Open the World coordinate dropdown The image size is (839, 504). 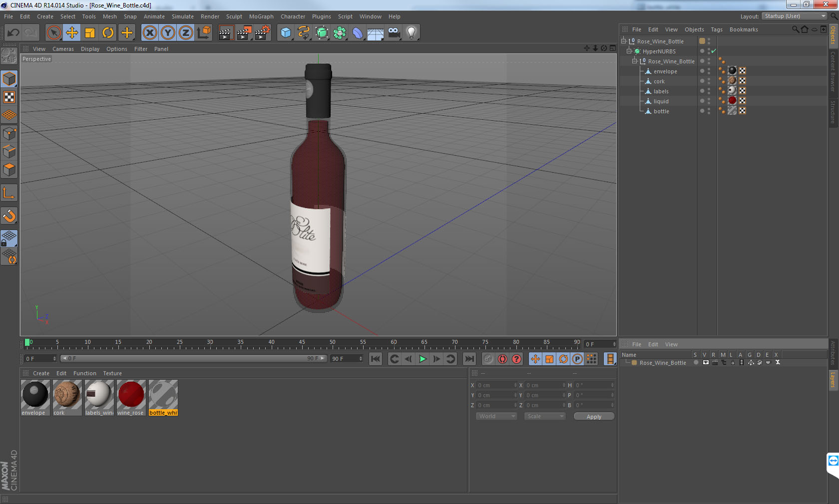496,416
